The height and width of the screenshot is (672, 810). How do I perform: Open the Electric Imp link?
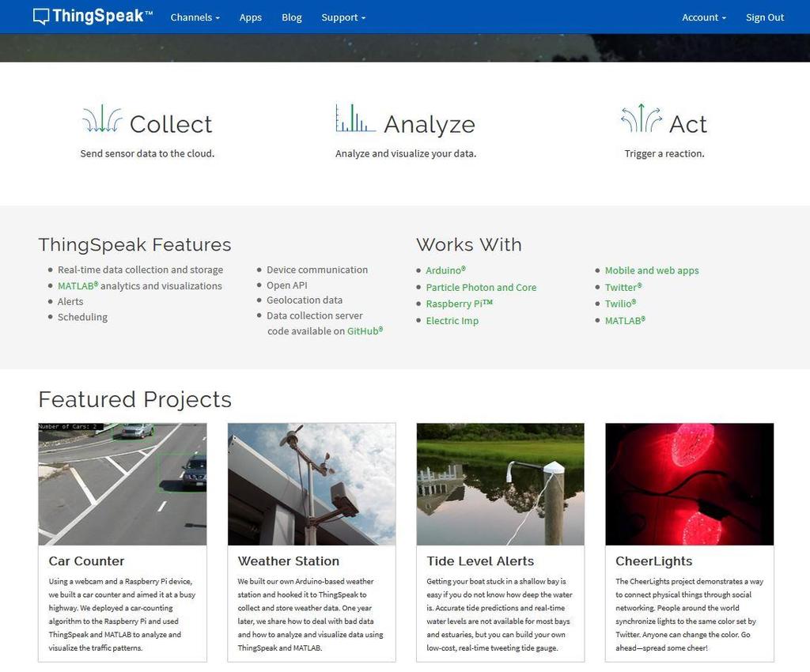(452, 320)
